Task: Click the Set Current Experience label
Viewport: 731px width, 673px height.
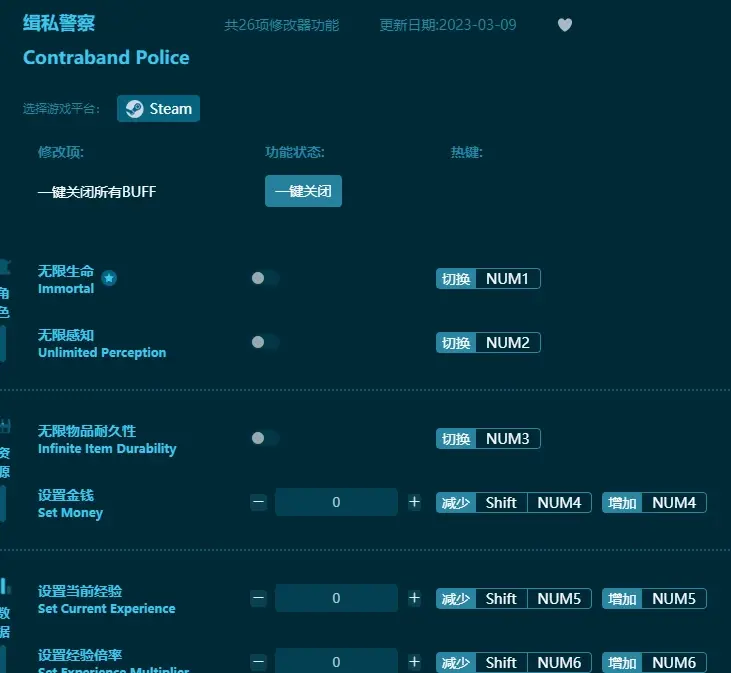Action: pos(107,608)
